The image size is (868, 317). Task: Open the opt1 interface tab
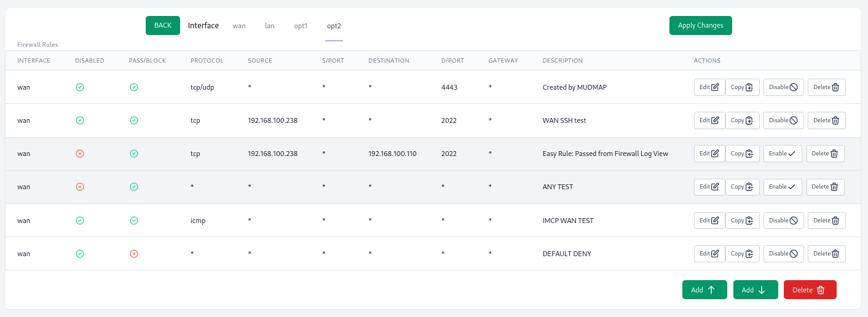(x=301, y=26)
